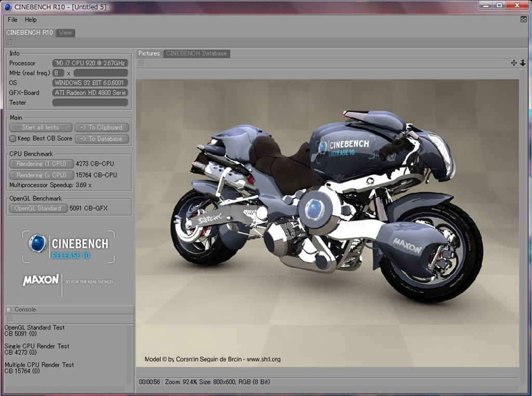Click the pan/move picture viewer icon
The height and width of the screenshot is (396, 532).
click(x=514, y=63)
